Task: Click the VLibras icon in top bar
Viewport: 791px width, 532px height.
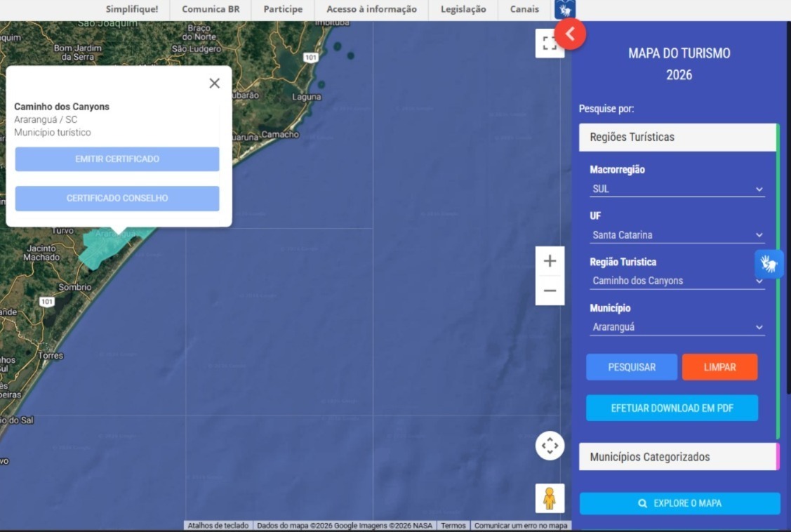Action: coord(564,9)
